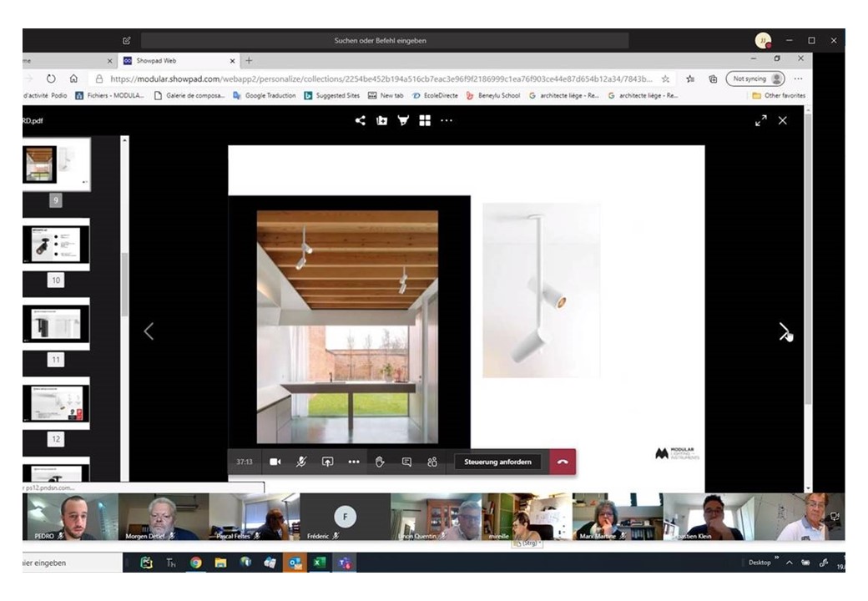Open more actions in the meeting toolbar
The width and height of the screenshot is (868, 601).
click(354, 462)
